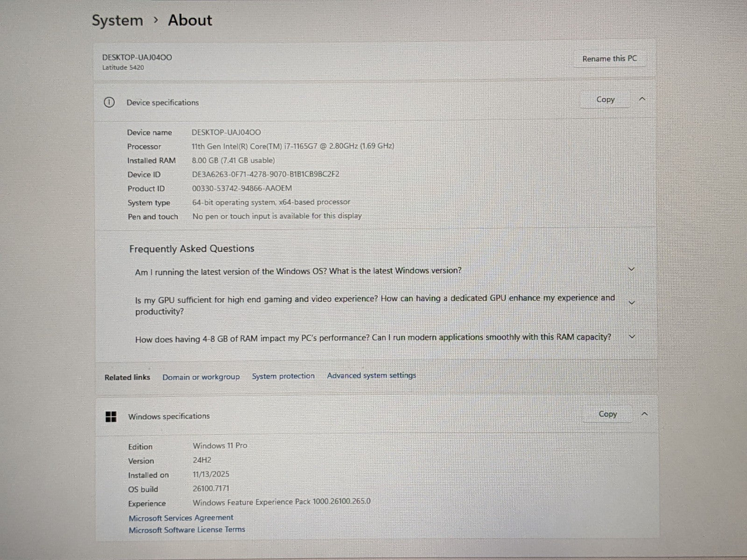Click the Device specifications info icon
747x560 pixels.
point(109,102)
